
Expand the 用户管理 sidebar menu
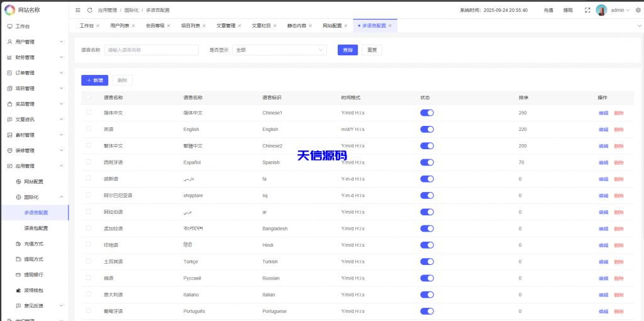click(35, 42)
